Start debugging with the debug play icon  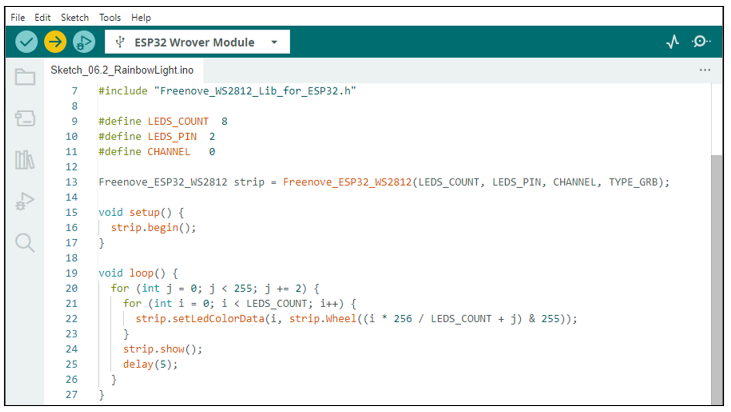[x=84, y=42]
